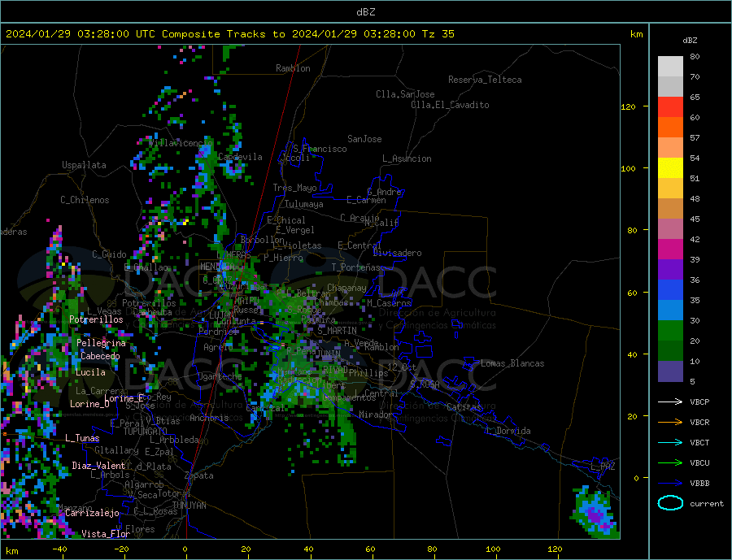Screen dimensions: 732x560
Task: Click the Diaz_Valent map label
Action: coord(99,466)
